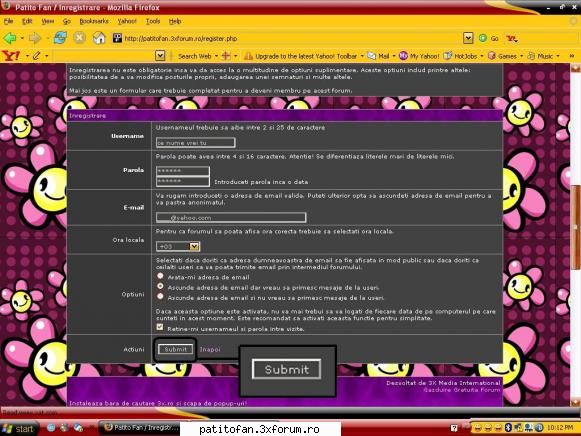Click the Yahoo search engine icon at right
Viewport: 581px width, 436px height.
click(x=512, y=38)
